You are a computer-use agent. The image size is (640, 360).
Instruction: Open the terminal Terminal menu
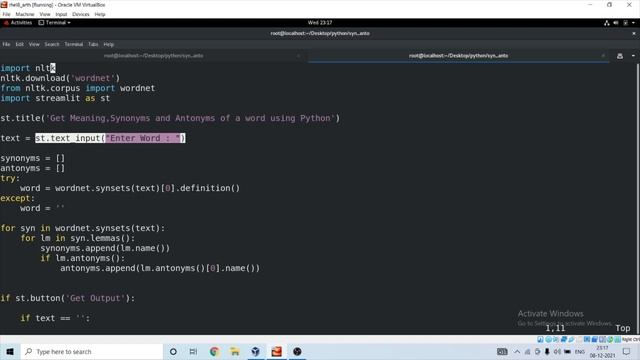coord(74,44)
